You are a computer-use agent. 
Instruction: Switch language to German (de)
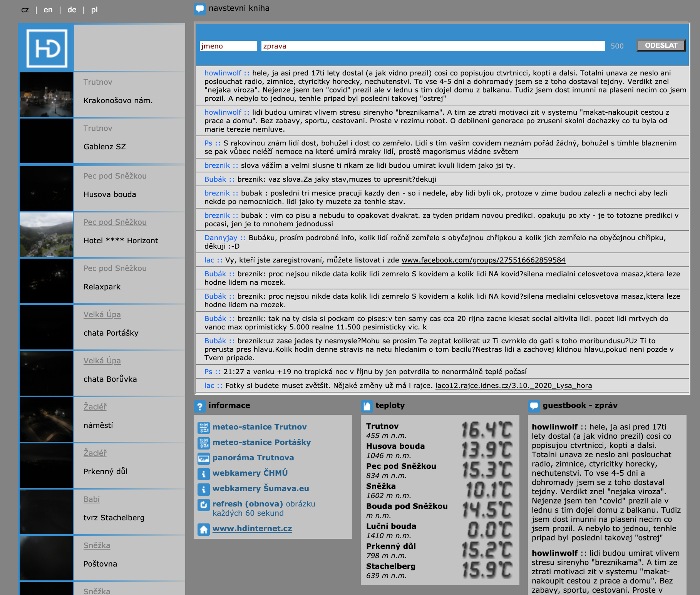72,10
